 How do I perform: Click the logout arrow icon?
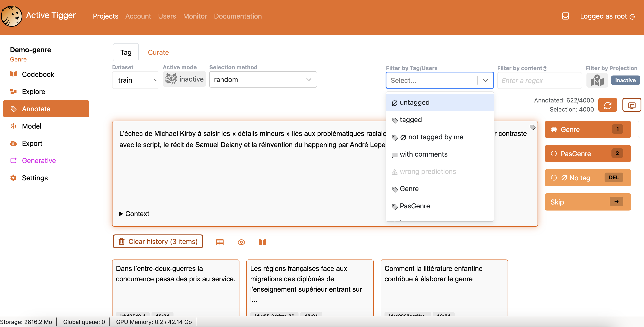[632, 17]
